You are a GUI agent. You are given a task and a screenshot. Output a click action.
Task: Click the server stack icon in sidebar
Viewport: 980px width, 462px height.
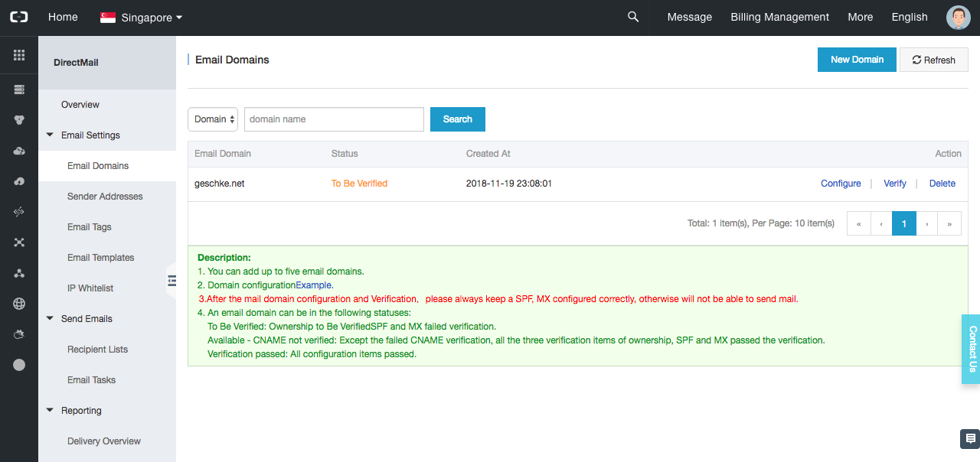click(x=19, y=89)
